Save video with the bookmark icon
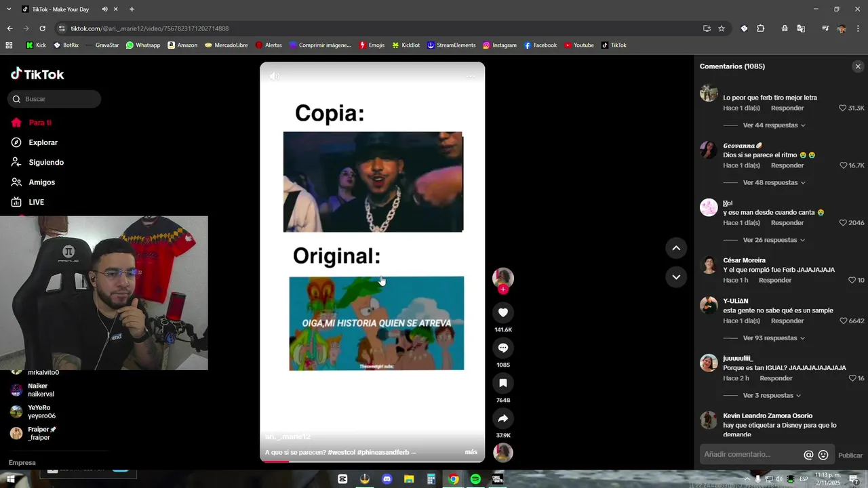Screen dimensions: 868x488 [502, 383]
